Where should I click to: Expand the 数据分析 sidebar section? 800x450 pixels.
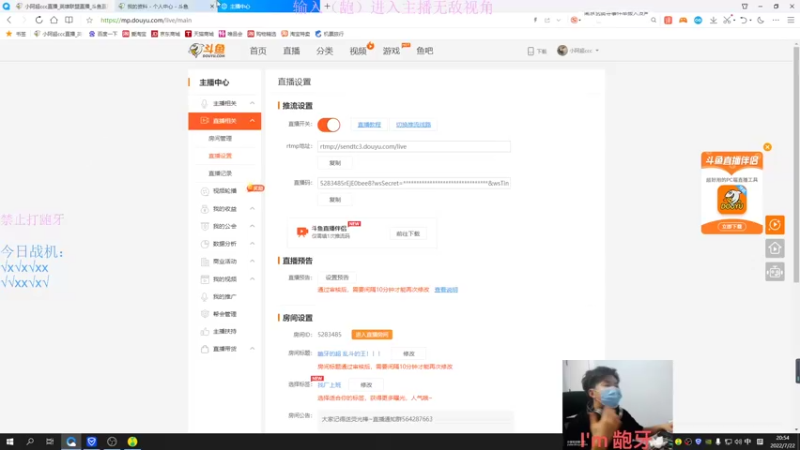[x=252, y=244]
